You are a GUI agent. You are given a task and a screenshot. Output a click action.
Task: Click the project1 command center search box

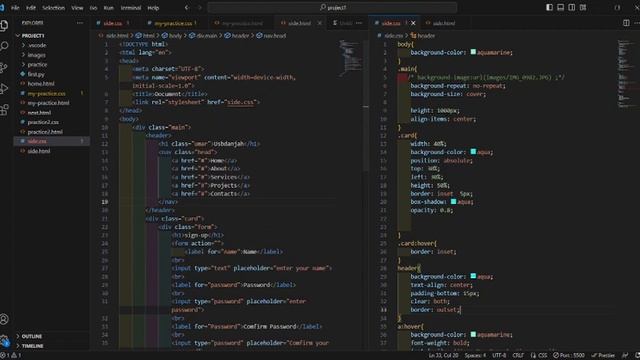pyautogui.click(x=333, y=7)
